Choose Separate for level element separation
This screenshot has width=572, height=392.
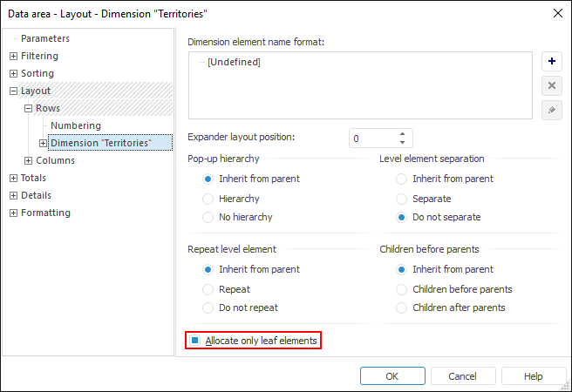pyautogui.click(x=402, y=198)
